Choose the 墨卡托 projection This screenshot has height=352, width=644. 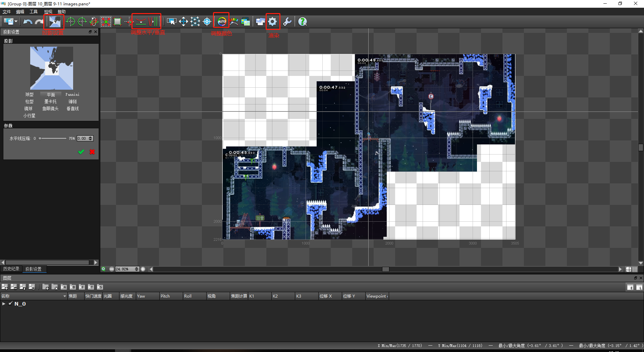[51, 102]
